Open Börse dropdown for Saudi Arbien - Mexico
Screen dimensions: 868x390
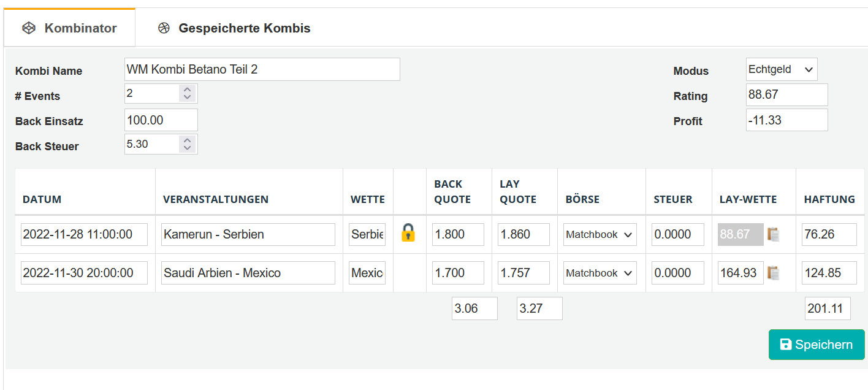600,273
